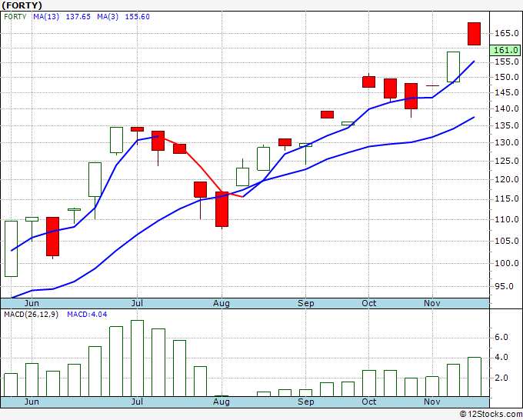Select the "140.0" price axis label
This screenshot has width=523, height=420.
[507, 108]
